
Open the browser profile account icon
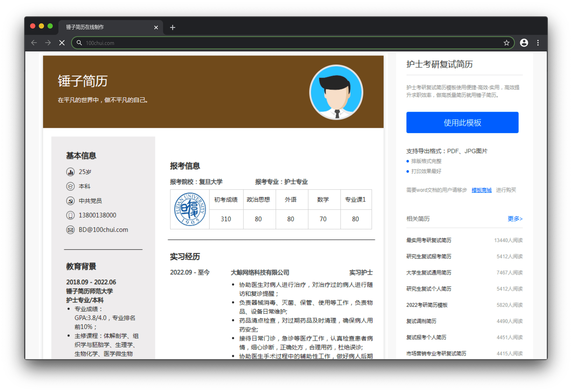(x=524, y=43)
